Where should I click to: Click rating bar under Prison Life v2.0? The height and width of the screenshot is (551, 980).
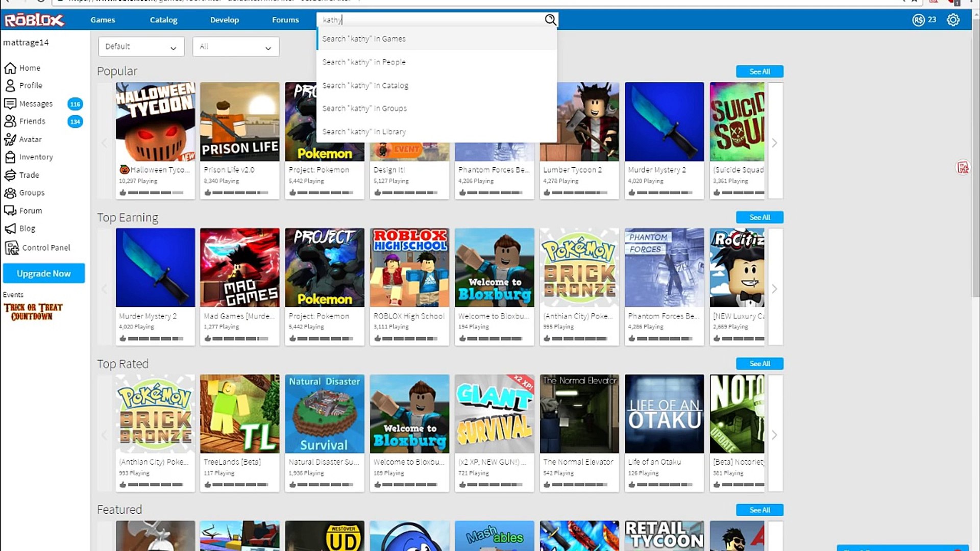[240, 192]
